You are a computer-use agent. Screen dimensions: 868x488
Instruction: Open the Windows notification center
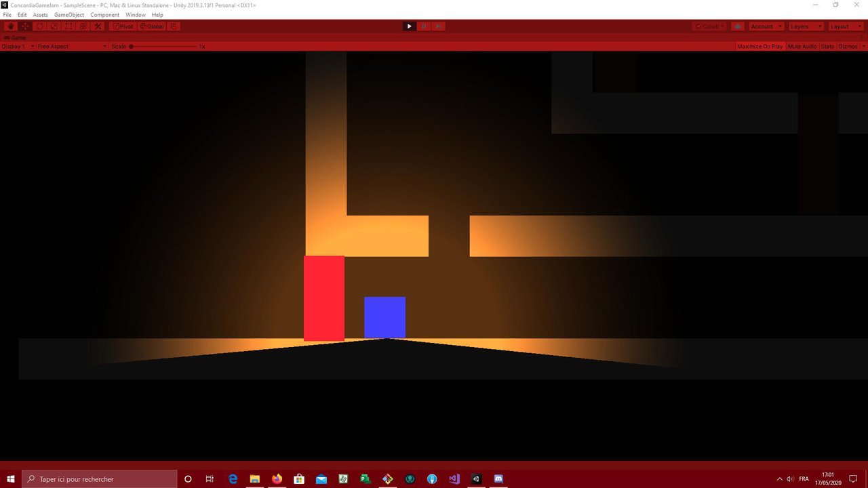(x=853, y=479)
